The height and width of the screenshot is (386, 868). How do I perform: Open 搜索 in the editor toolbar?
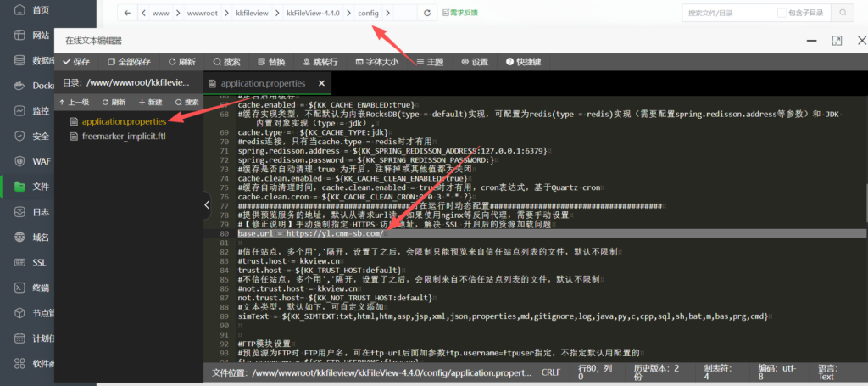(226, 62)
